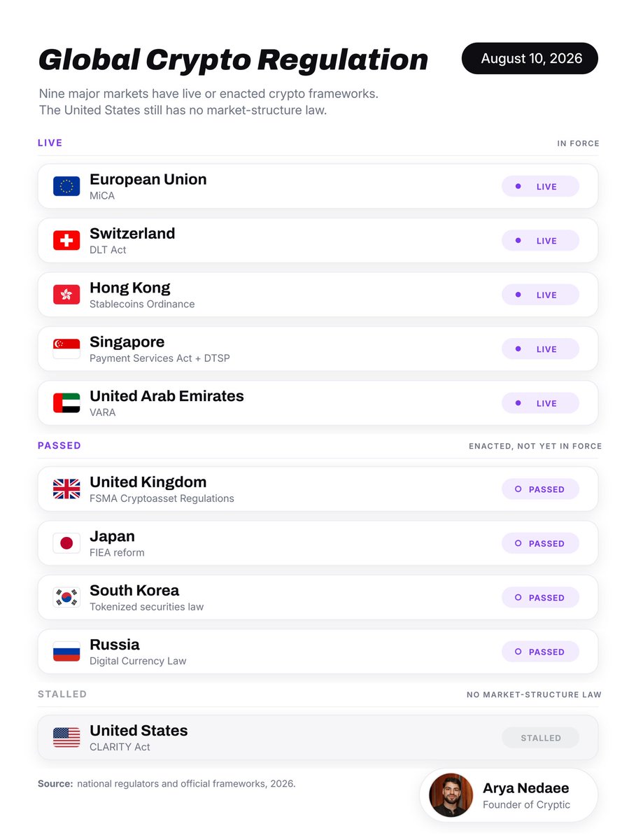Click the LIVE section header
This screenshot has height=840, width=636.
pos(50,143)
